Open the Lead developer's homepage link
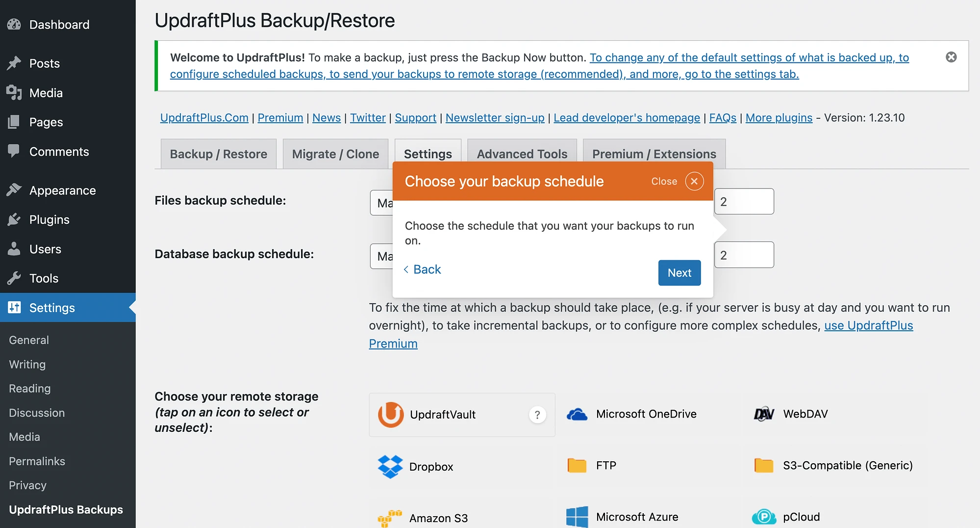The width and height of the screenshot is (980, 528). (x=627, y=118)
